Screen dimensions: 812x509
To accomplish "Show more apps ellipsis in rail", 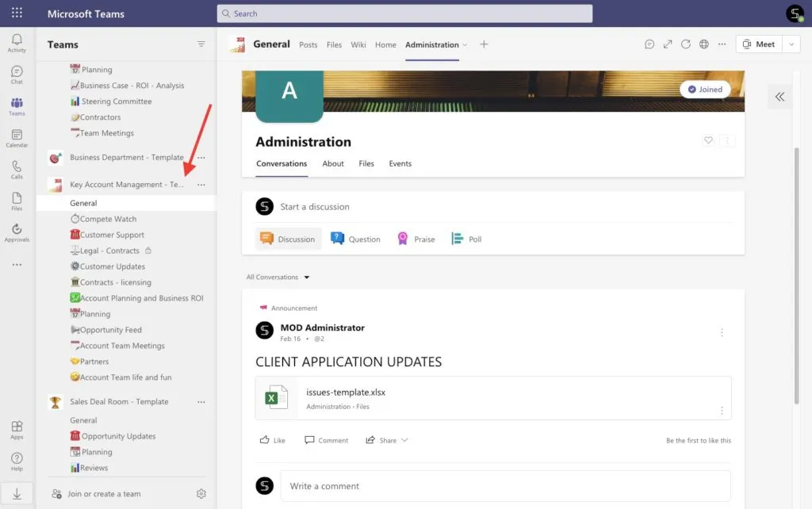I will 17,265.
